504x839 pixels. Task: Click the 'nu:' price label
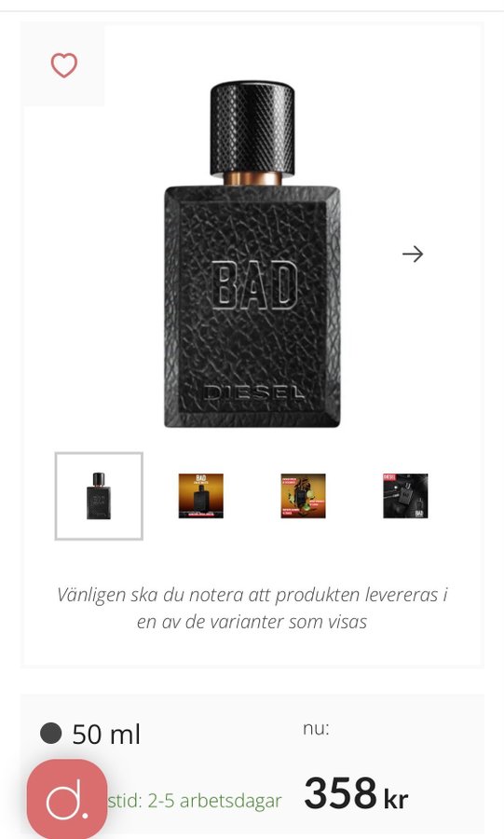(x=316, y=728)
